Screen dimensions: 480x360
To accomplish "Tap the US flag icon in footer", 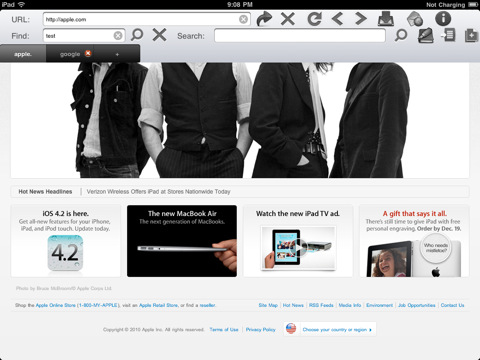I will [x=291, y=329].
